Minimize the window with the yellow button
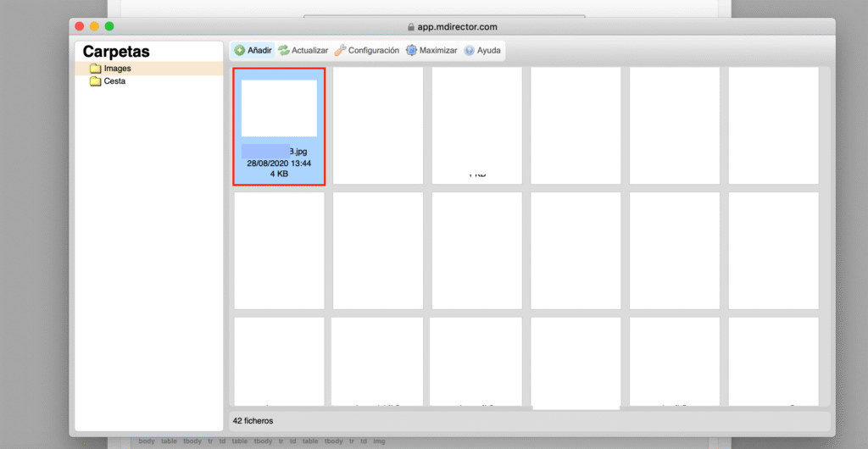 94,27
